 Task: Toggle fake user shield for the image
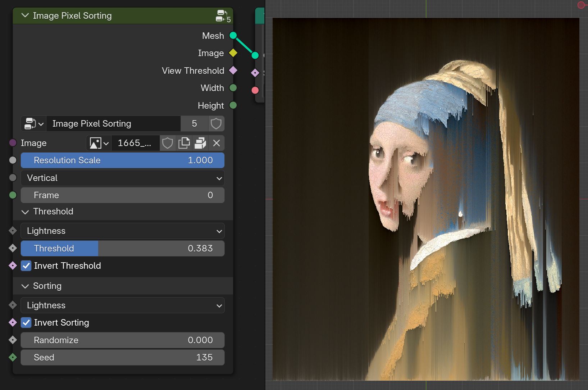click(167, 143)
